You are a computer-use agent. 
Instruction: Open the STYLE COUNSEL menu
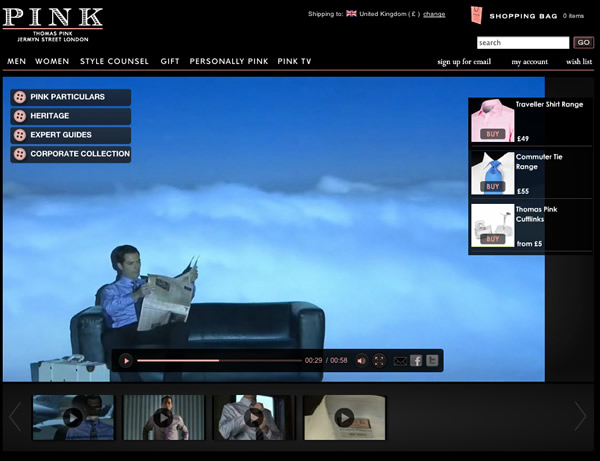[114, 61]
